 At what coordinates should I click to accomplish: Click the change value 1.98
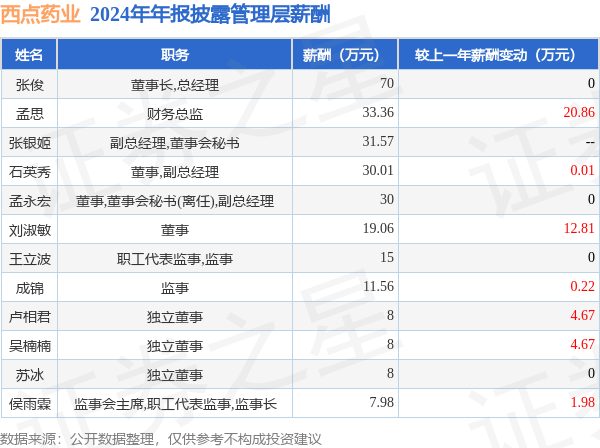[582, 403]
